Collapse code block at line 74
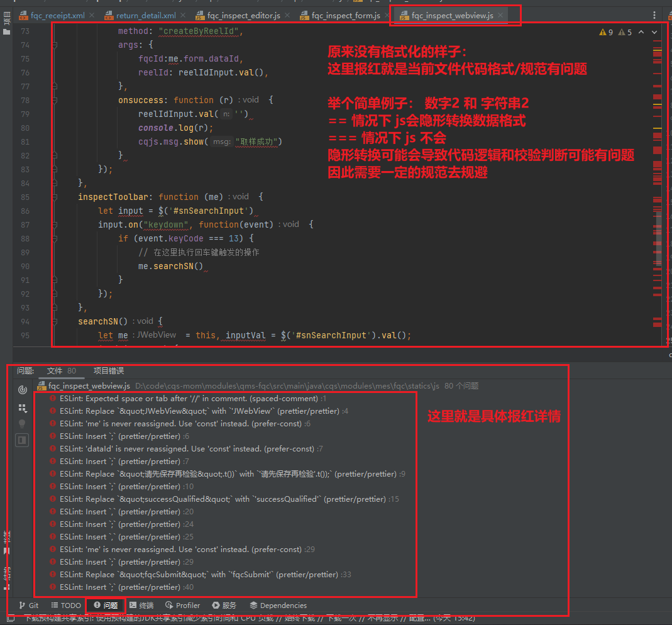This screenshot has height=625, width=672. click(x=55, y=45)
